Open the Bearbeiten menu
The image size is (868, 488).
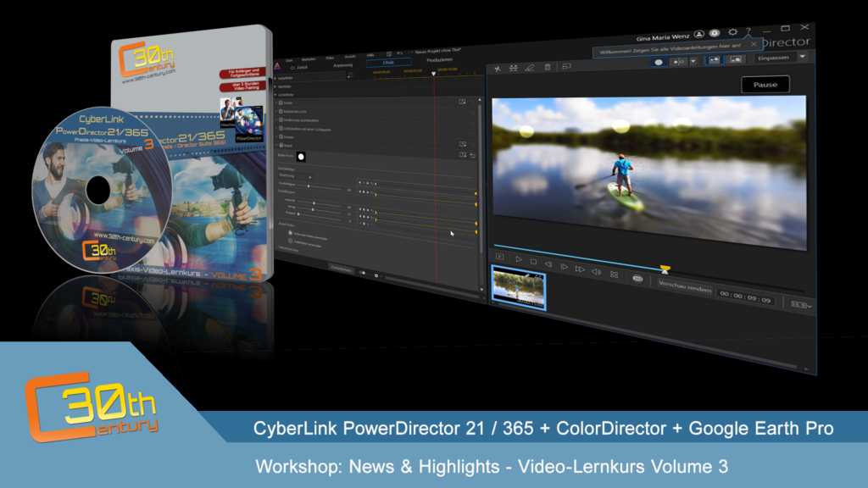click(x=309, y=59)
